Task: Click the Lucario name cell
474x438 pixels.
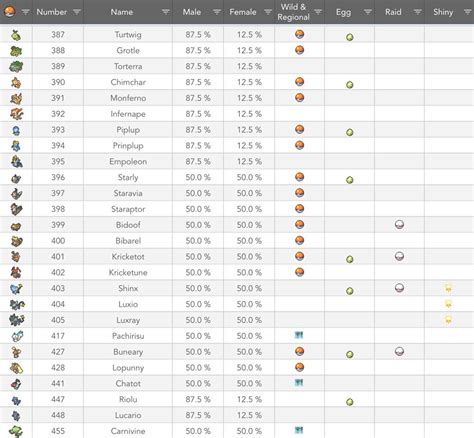Action: (128, 415)
